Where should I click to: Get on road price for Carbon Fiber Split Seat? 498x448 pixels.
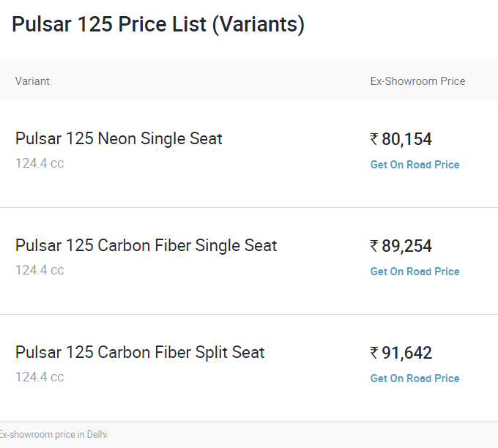415,378
